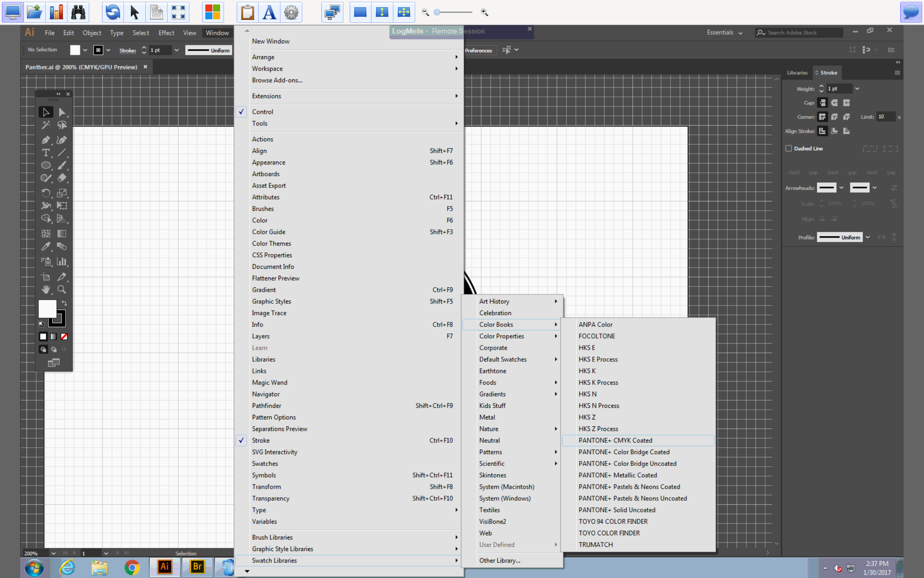
Task: Select the Paintbrush tool
Action: (62, 165)
